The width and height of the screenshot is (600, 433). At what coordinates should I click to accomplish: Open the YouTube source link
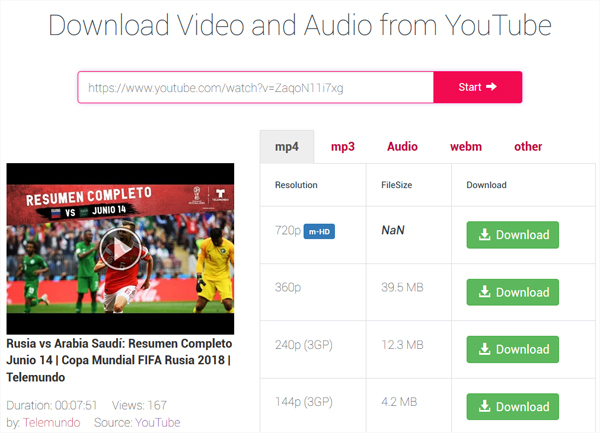pos(158,423)
